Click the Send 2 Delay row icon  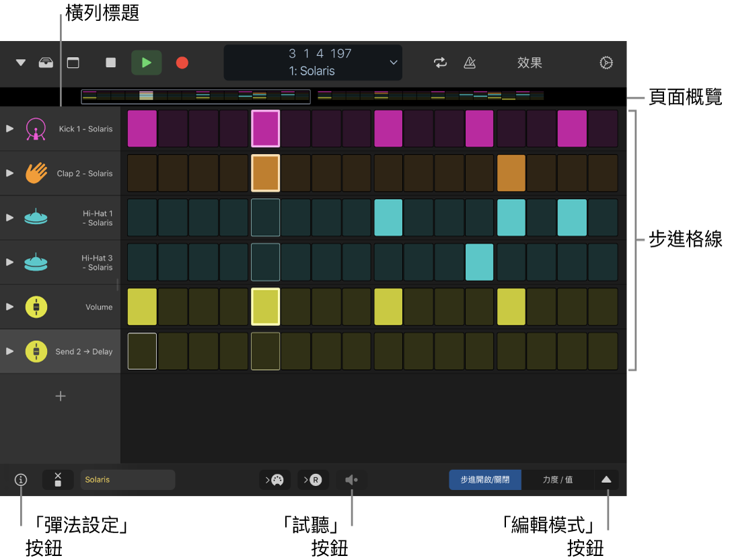click(36, 352)
